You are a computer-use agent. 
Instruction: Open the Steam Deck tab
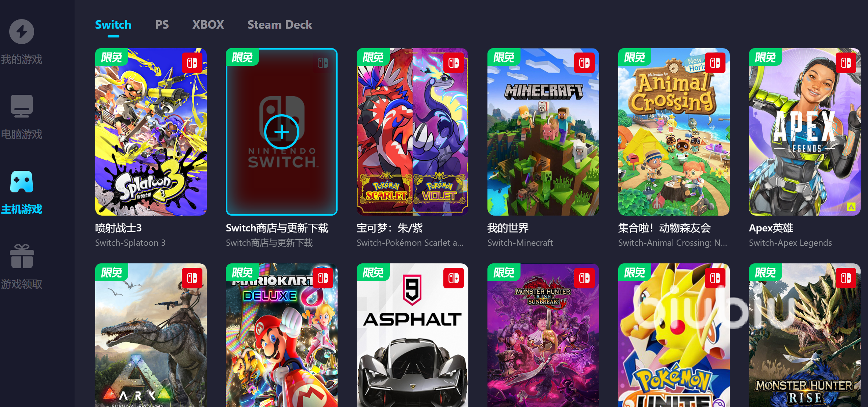tap(280, 25)
